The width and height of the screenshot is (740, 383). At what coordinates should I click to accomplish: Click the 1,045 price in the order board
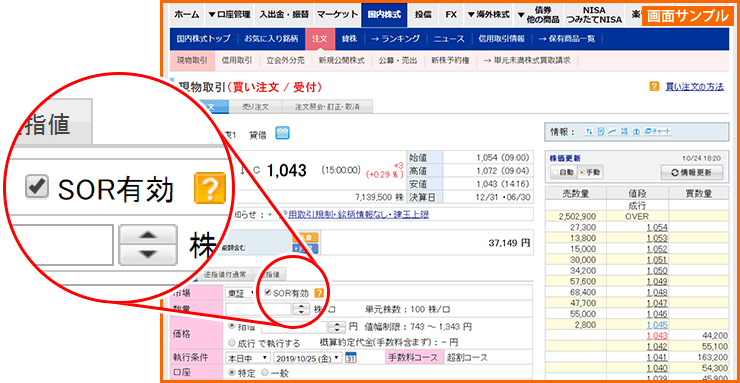(657, 325)
